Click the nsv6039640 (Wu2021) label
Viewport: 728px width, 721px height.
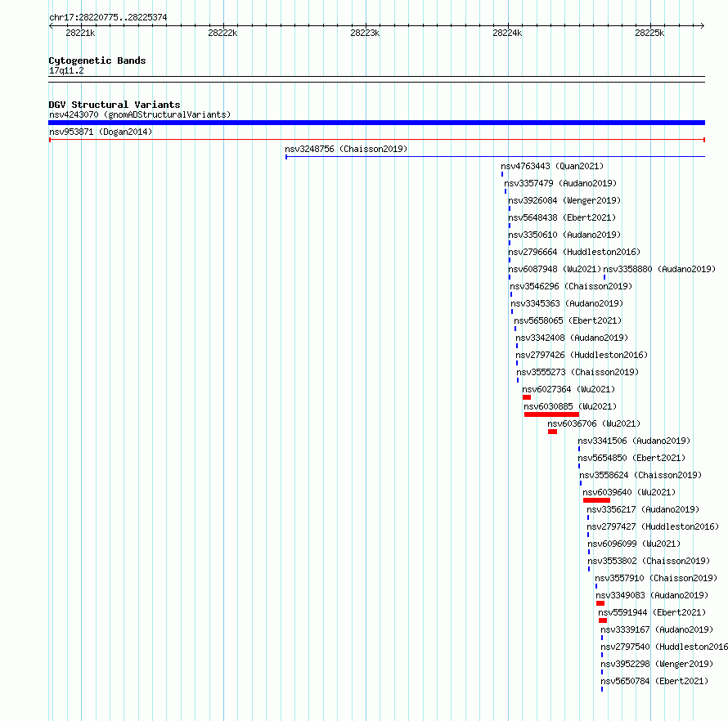pyautogui.click(x=629, y=492)
